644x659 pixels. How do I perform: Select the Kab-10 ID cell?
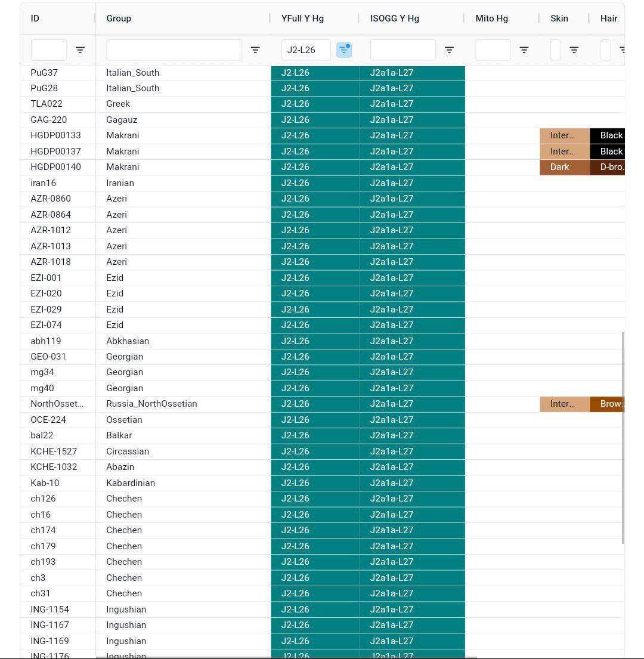tap(58, 483)
